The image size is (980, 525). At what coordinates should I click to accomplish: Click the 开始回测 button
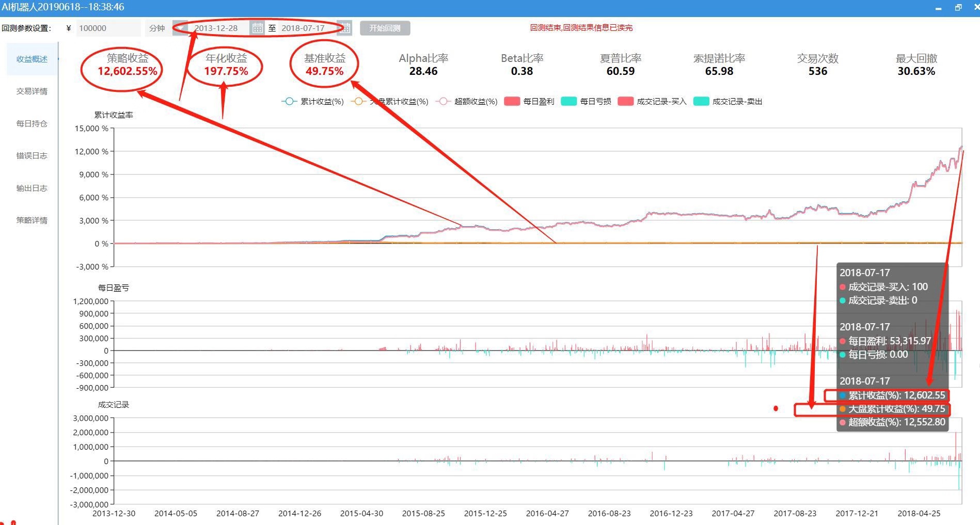(385, 28)
